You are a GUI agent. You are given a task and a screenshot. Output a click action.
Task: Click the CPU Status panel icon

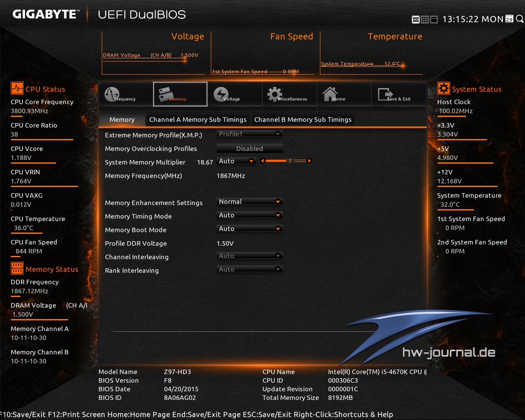[16, 88]
